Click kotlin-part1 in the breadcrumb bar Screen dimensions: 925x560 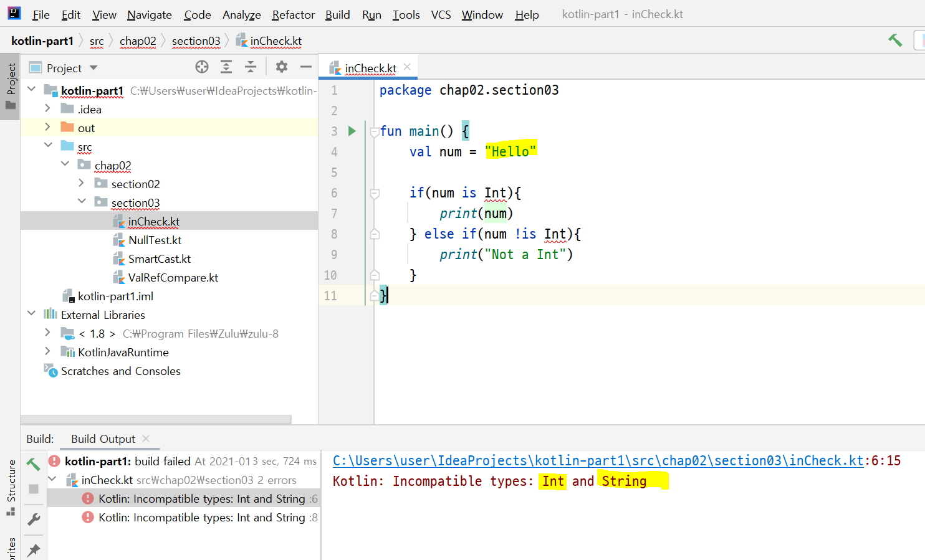click(x=42, y=41)
